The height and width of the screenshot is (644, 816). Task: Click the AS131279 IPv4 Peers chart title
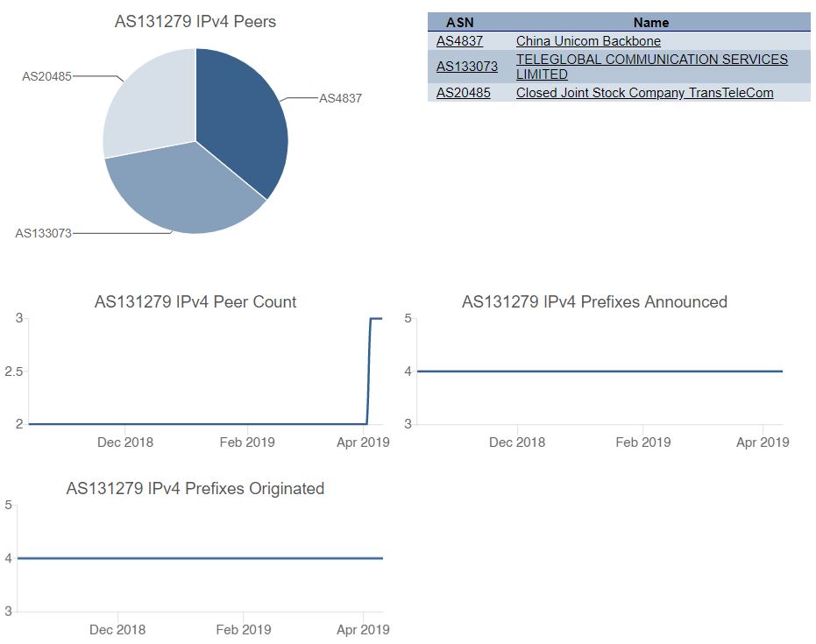click(x=195, y=22)
